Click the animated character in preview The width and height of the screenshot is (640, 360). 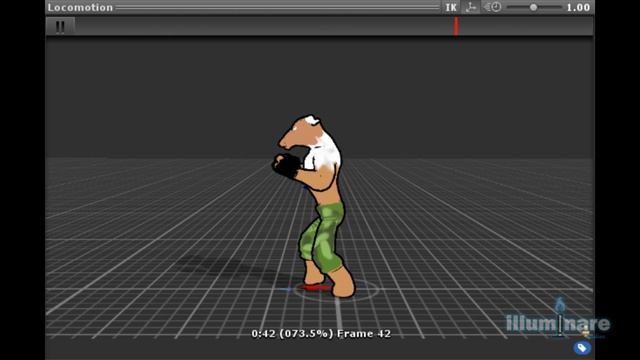314,206
